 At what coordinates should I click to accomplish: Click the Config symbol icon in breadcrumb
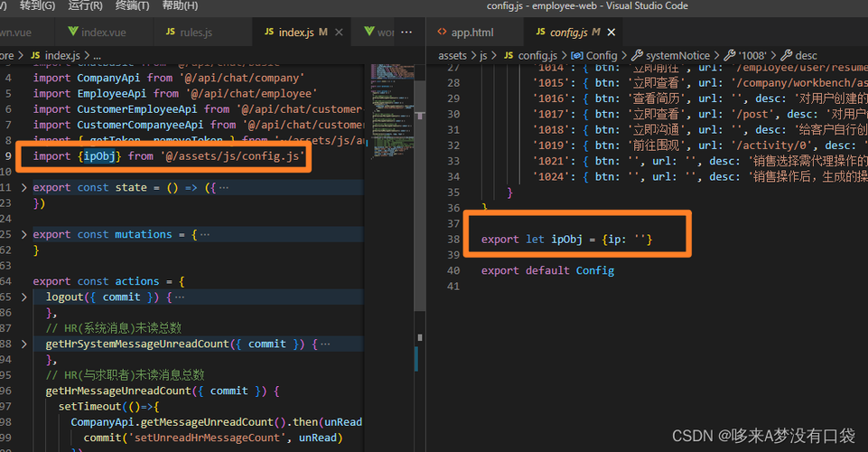(x=577, y=56)
